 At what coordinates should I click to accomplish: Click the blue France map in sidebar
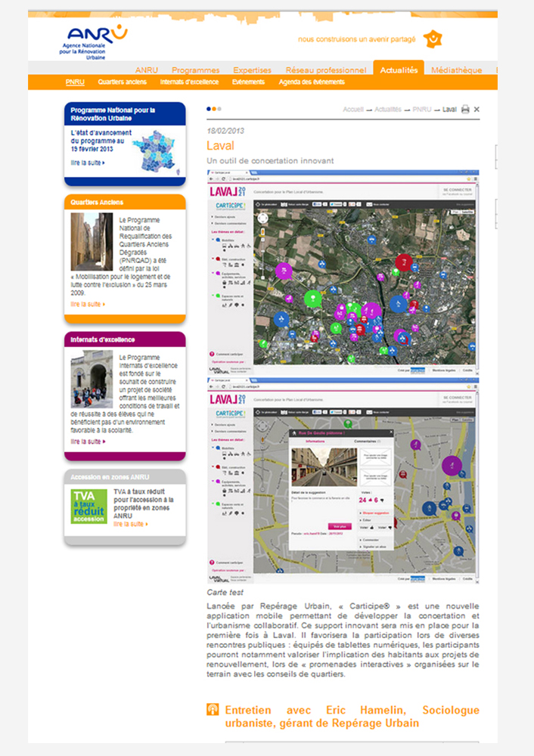coord(156,150)
